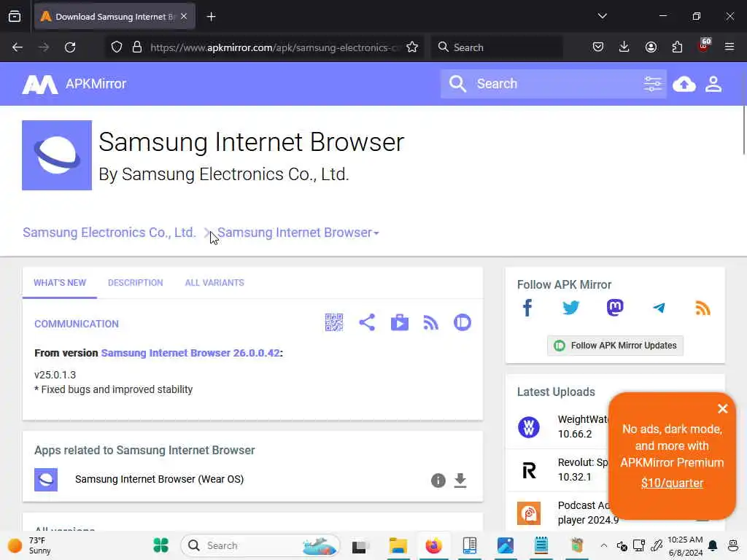Dismiss the APKMirror Premium orange popup
Image resolution: width=747 pixels, height=560 pixels.
point(723,408)
